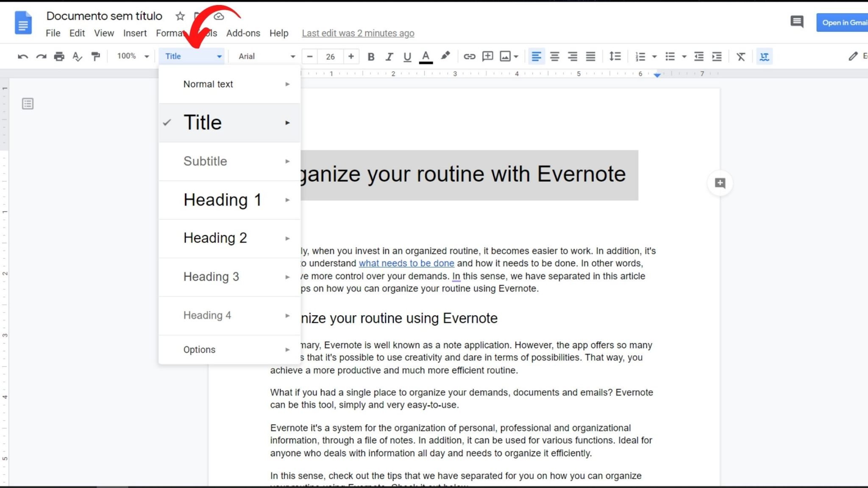The width and height of the screenshot is (868, 488).
Task: Select the checked Title style
Action: [229, 123]
